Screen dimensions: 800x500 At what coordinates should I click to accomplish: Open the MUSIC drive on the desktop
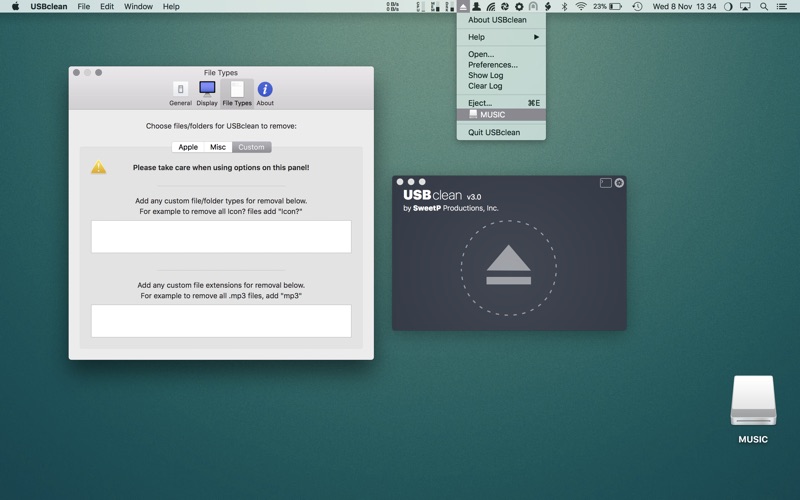pos(753,404)
